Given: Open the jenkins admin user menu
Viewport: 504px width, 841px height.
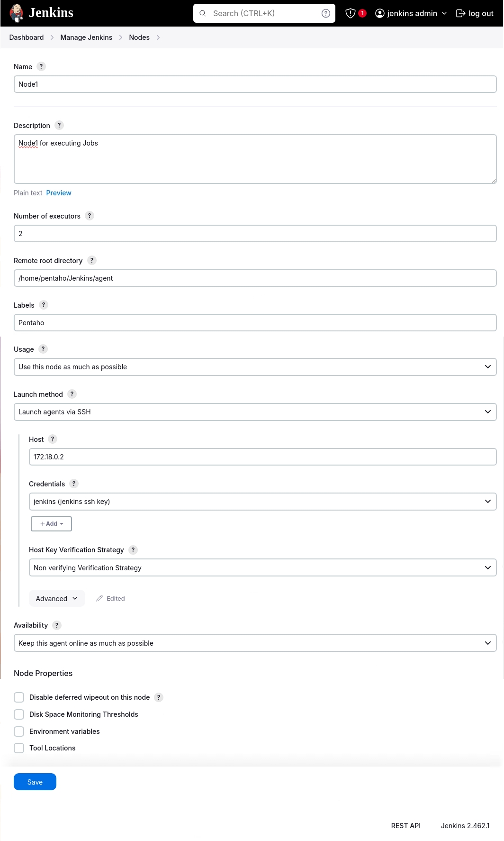Looking at the screenshot, I should click(411, 13).
